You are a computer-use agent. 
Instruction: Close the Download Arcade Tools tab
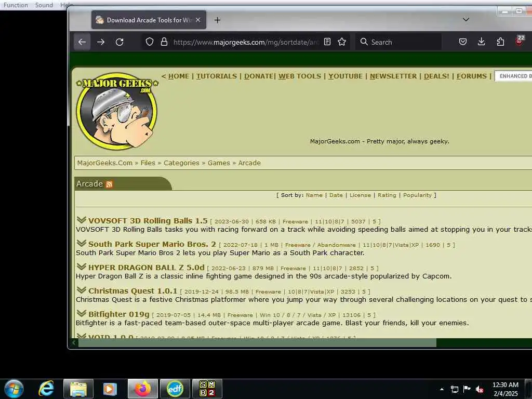pos(198,20)
